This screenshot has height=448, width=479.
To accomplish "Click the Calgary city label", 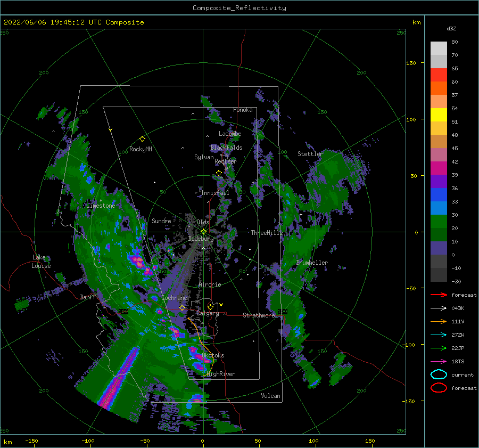I will pyautogui.click(x=208, y=313).
